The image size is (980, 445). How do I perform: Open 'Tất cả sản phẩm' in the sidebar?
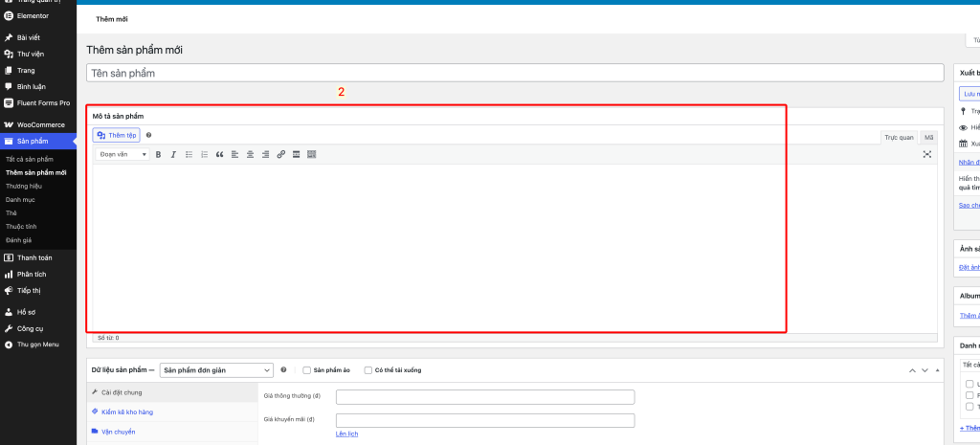pyautogui.click(x=29, y=159)
